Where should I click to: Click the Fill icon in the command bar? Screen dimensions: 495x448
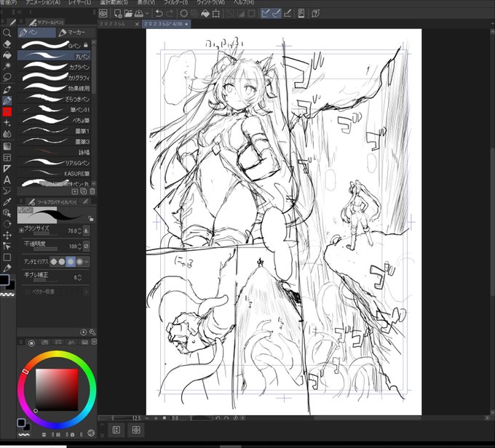tap(205, 13)
